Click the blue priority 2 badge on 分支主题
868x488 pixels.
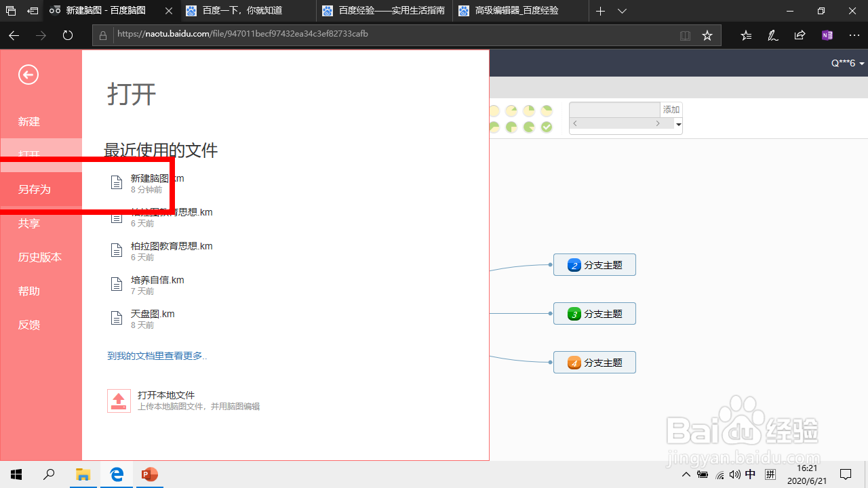coord(574,264)
